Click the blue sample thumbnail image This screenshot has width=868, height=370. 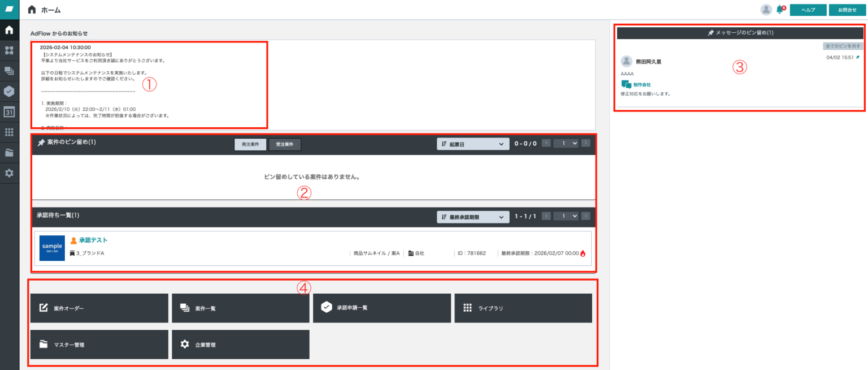coord(52,248)
